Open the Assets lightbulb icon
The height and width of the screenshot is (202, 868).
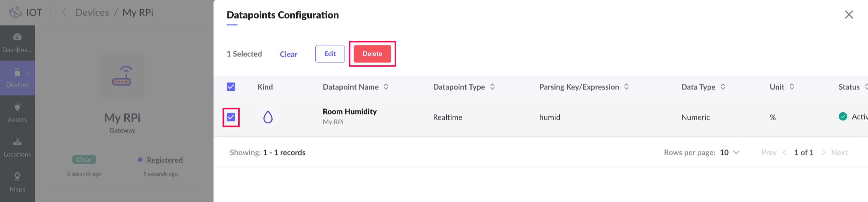pos(17,107)
